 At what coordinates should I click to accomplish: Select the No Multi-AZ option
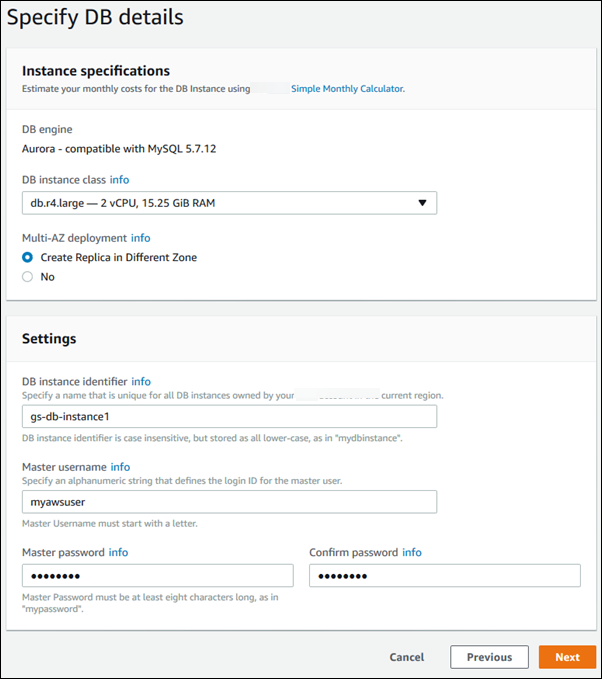28,277
